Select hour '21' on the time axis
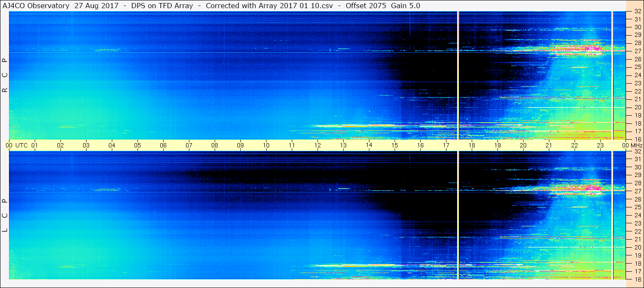The height and width of the screenshot is (288, 644). coord(549,145)
